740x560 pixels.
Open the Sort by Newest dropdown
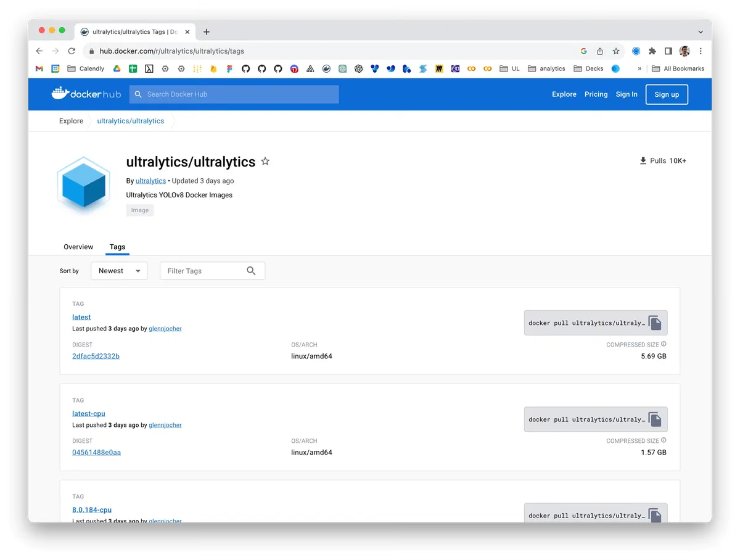119,271
